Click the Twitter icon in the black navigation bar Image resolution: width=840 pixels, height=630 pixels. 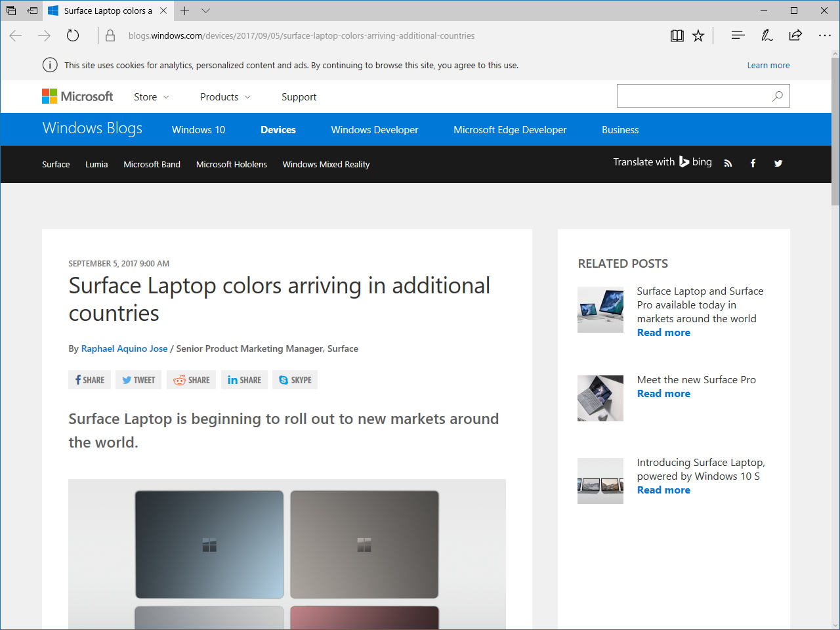(x=778, y=163)
